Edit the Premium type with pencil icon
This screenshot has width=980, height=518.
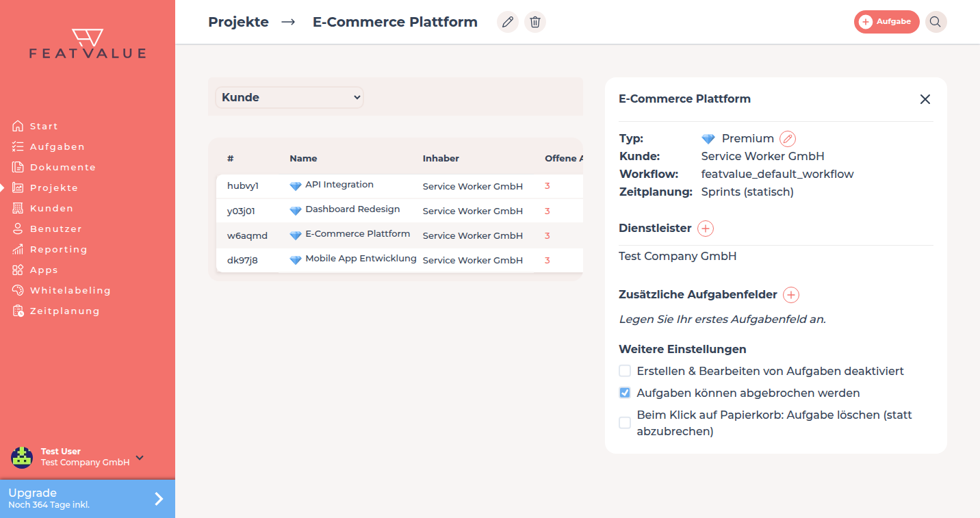tap(788, 139)
